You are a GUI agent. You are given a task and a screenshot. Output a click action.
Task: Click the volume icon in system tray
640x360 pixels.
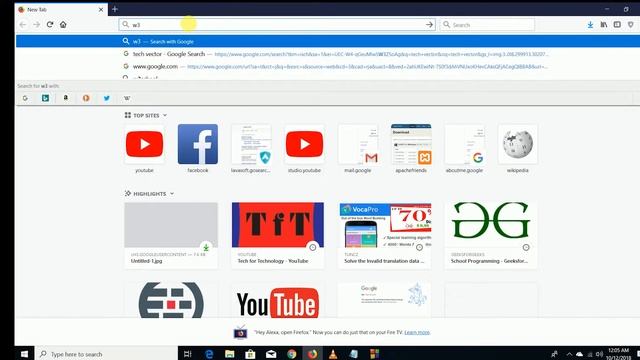coord(599,354)
